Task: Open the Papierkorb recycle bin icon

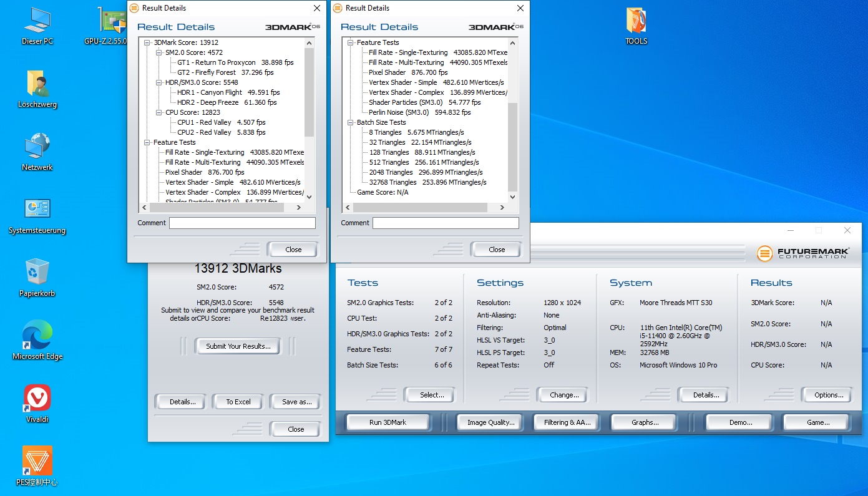Action: tap(37, 278)
